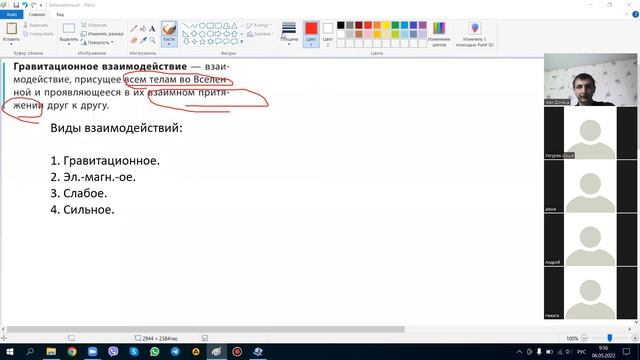The width and height of the screenshot is (640, 360).
Task: Pick the yellow color swatch
Action: (386, 25)
